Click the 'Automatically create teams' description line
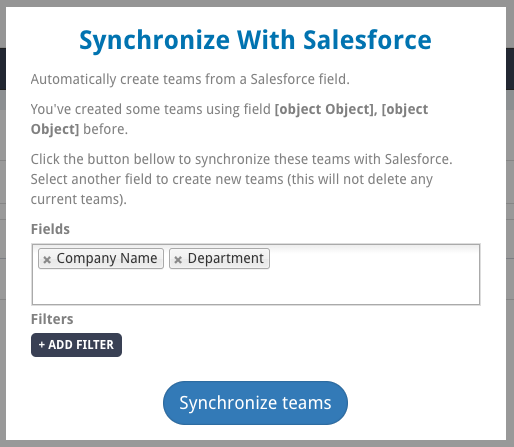 tap(190, 79)
